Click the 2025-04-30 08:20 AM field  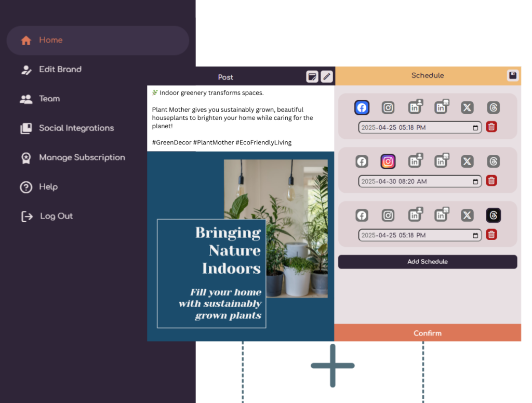tap(420, 181)
